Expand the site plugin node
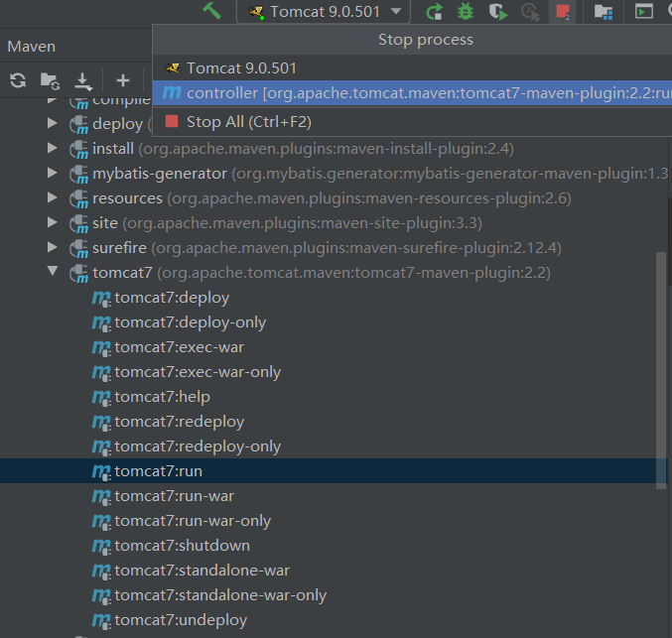The image size is (672, 638). tap(53, 222)
